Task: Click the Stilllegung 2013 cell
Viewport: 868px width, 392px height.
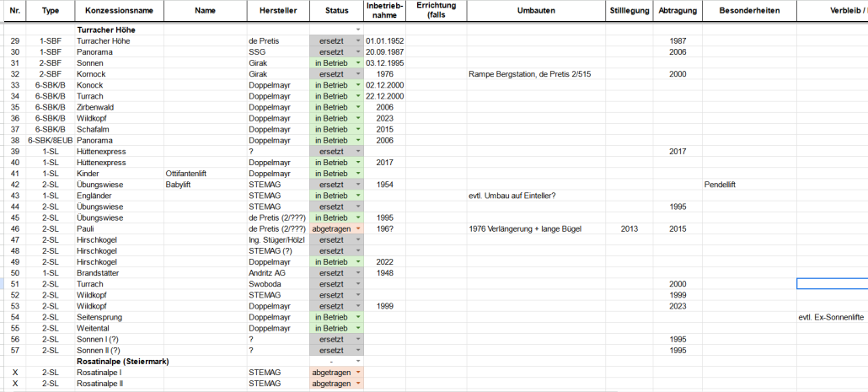Action: tap(630, 229)
